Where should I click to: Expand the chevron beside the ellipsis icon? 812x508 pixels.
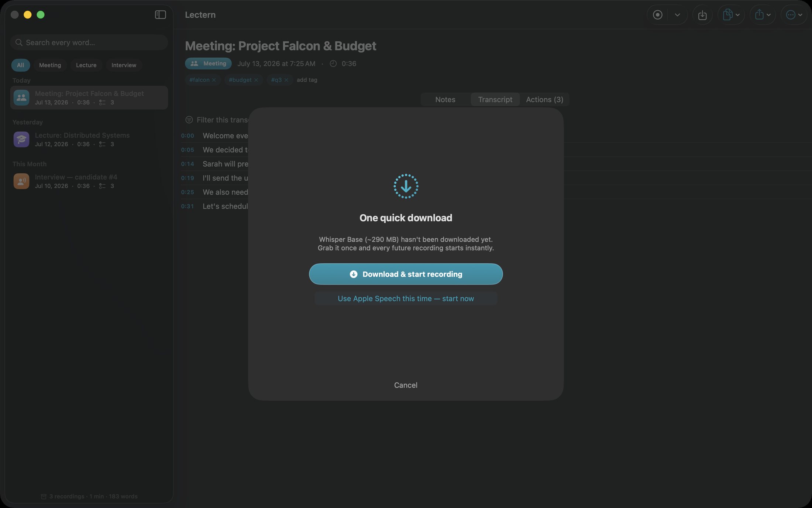[800, 15]
